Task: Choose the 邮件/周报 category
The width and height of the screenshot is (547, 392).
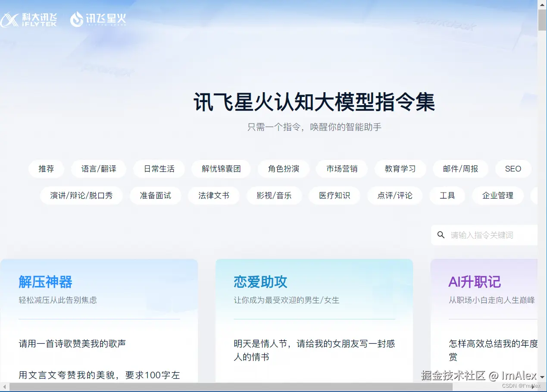Action: click(460, 169)
